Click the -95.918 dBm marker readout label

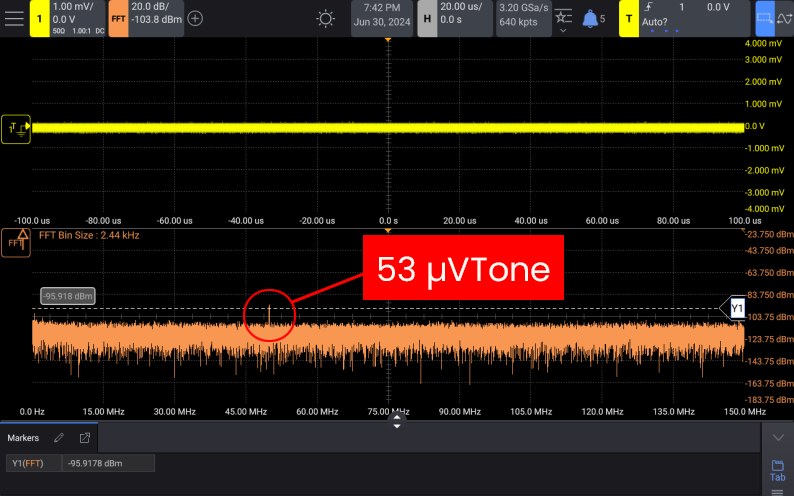68,296
